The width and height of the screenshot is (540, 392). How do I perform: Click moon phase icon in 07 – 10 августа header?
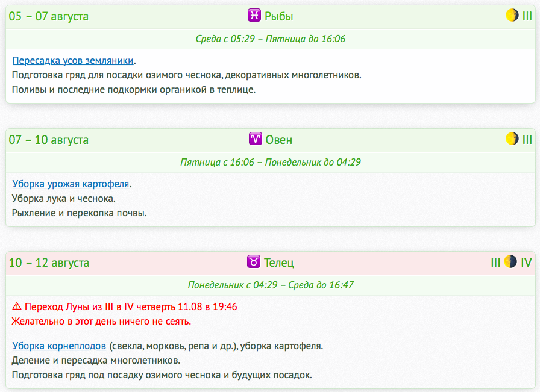tap(512, 139)
